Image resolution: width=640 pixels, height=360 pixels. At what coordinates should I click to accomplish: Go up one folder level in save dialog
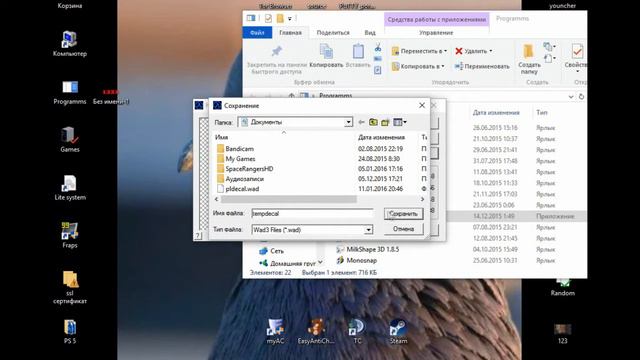(x=373, y=122)
